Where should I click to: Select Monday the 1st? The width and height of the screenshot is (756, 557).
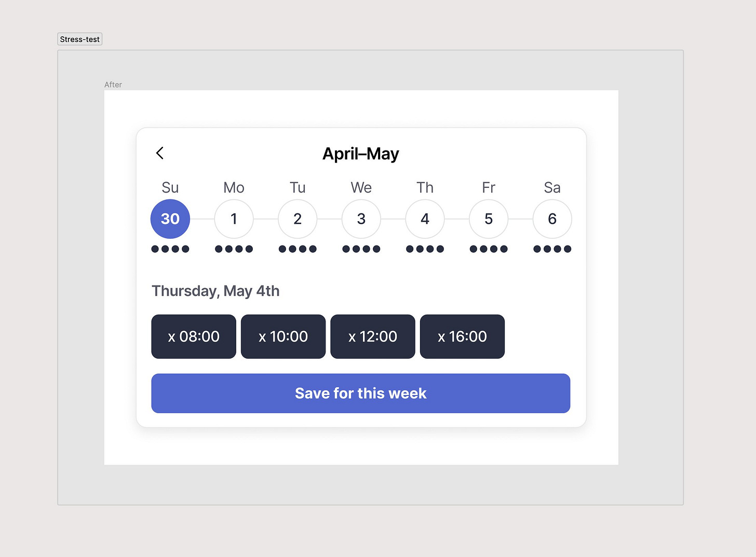coord(234,219)
